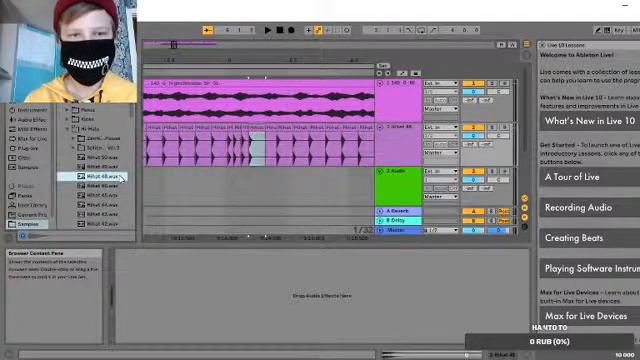Open track 3 Audio Ext. In dropdown

[441, 171]
